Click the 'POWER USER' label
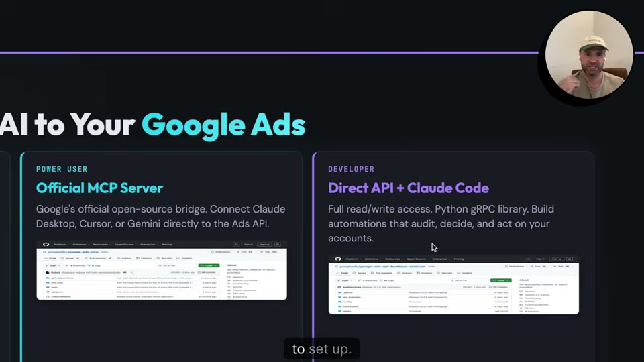The width and height of the screenshot is (644, 362). (x=62, y=169)
